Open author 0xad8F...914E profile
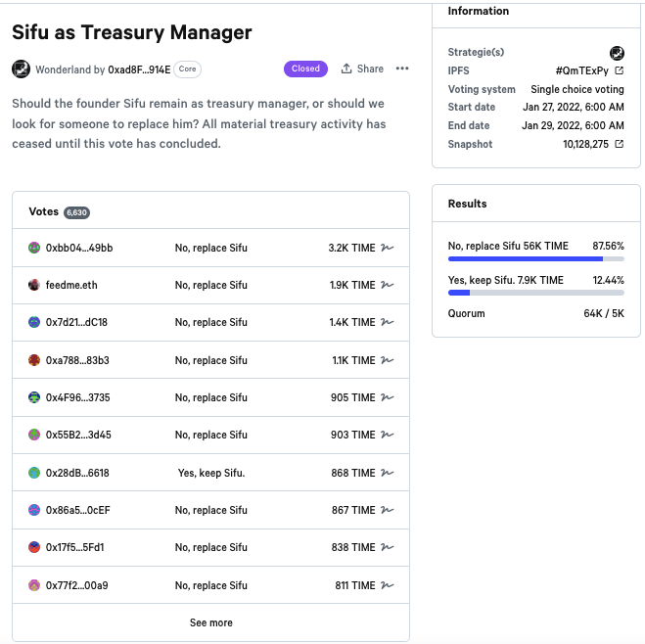Screen dimensions: 645x644 point(139,69)
